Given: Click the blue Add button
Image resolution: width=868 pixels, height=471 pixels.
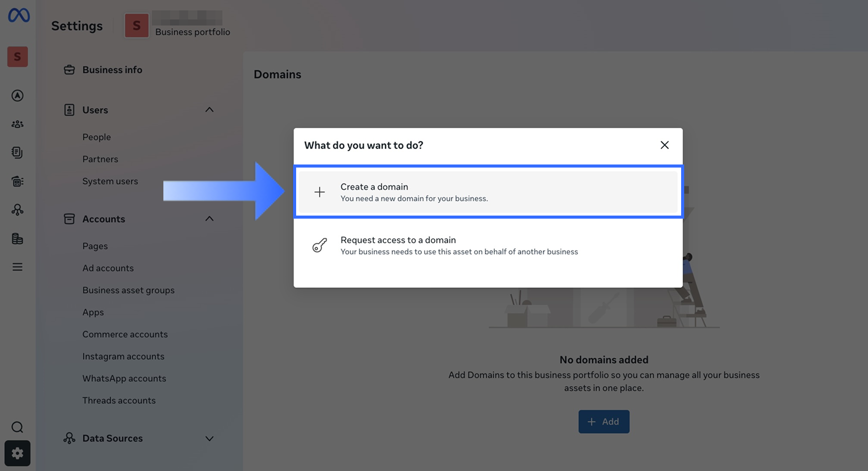Looking at the screenshot, I should [604, 421].
